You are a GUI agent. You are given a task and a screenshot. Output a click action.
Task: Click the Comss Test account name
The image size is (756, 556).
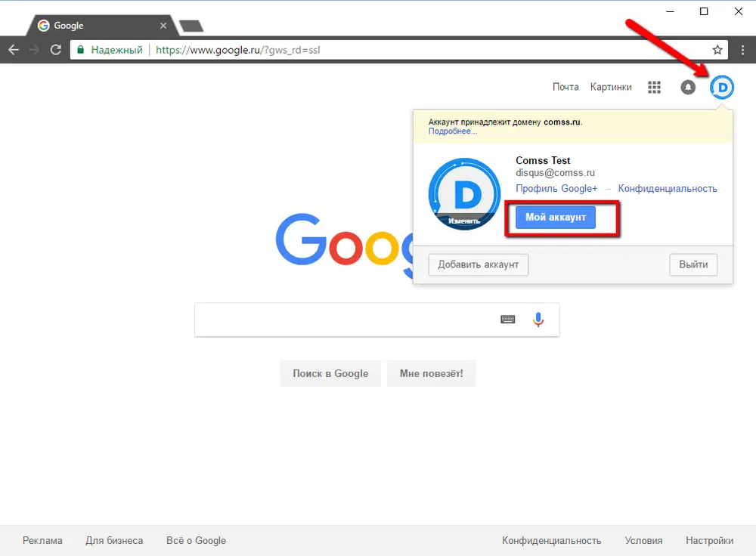click(x=543, y=160)
